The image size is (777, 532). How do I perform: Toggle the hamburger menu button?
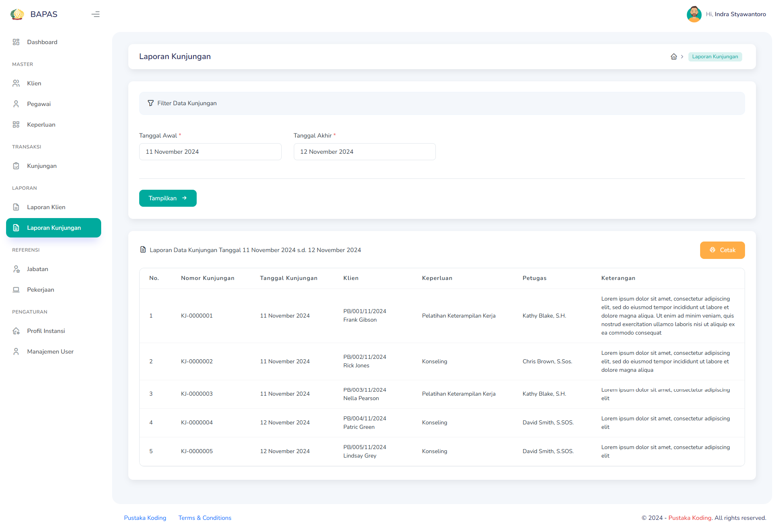96,13
